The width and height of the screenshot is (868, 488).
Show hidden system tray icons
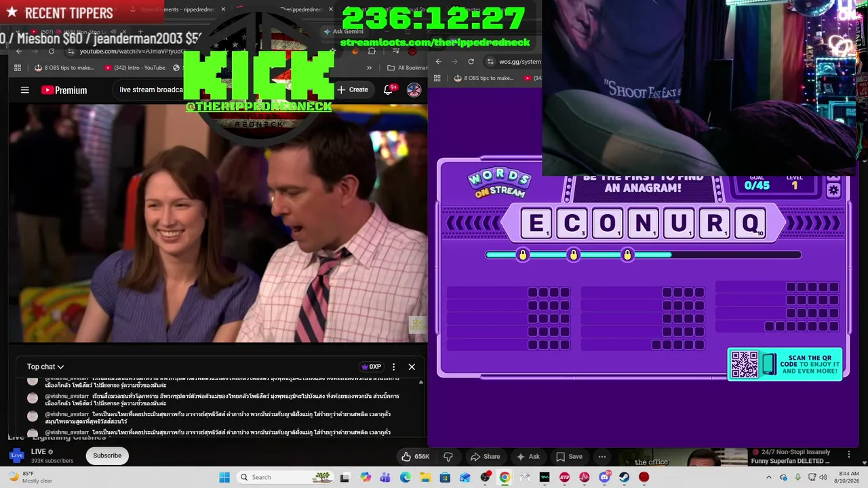coord(769,477)
